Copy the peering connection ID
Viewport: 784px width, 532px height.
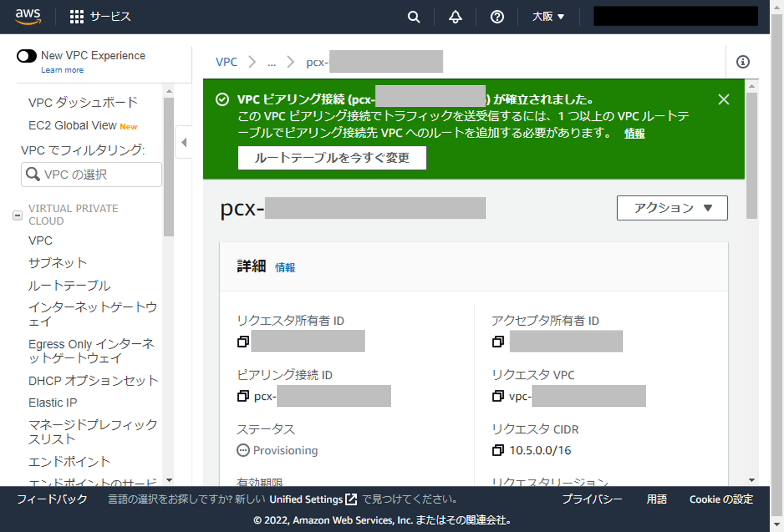tap(243, 396)
